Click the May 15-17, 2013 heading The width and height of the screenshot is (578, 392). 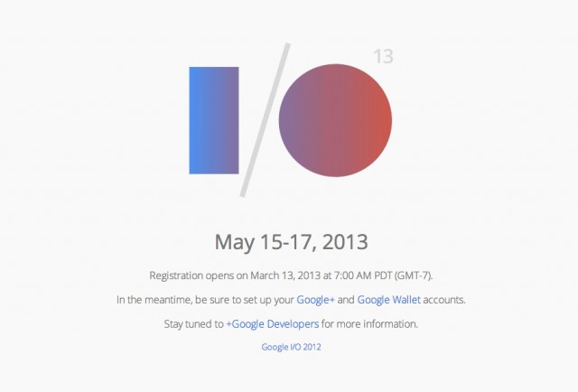click(291, 242)
